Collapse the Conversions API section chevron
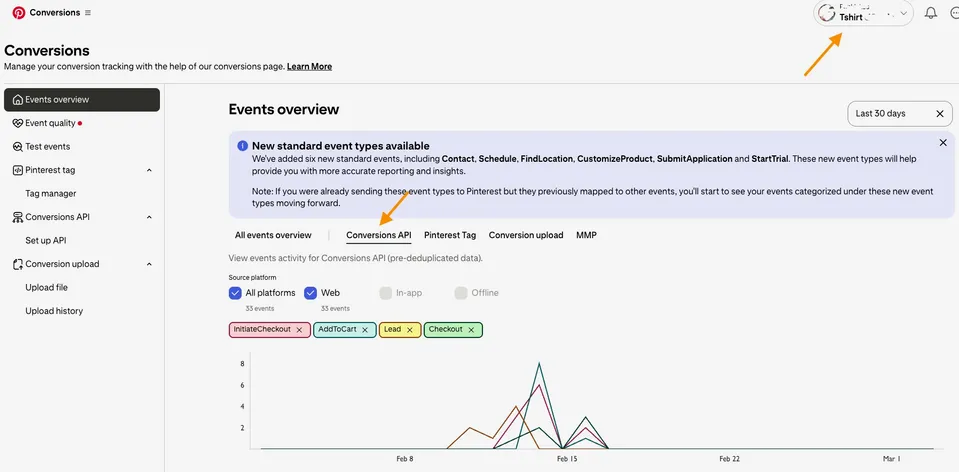 pyautogui.click(x=149, y=217)
